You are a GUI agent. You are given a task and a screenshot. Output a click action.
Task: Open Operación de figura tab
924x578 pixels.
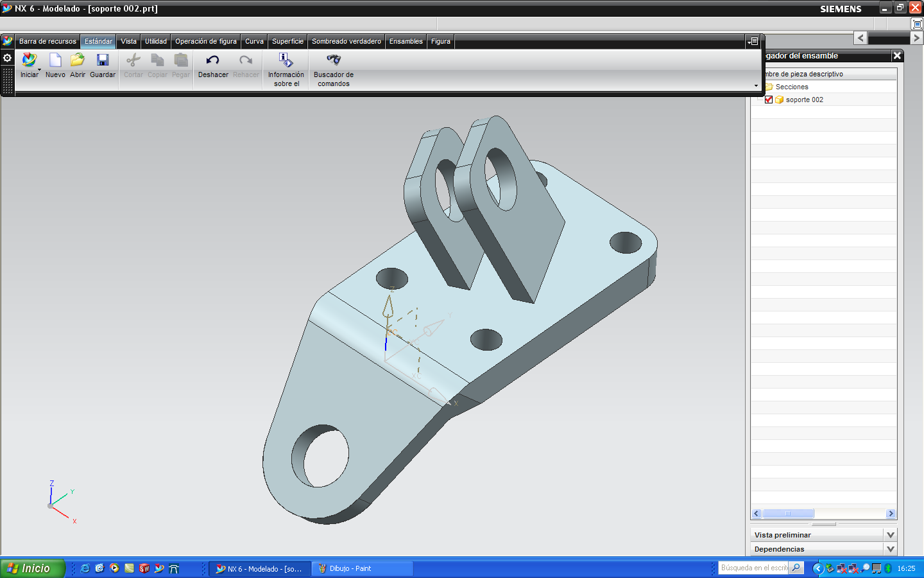(x=206, y=41)
